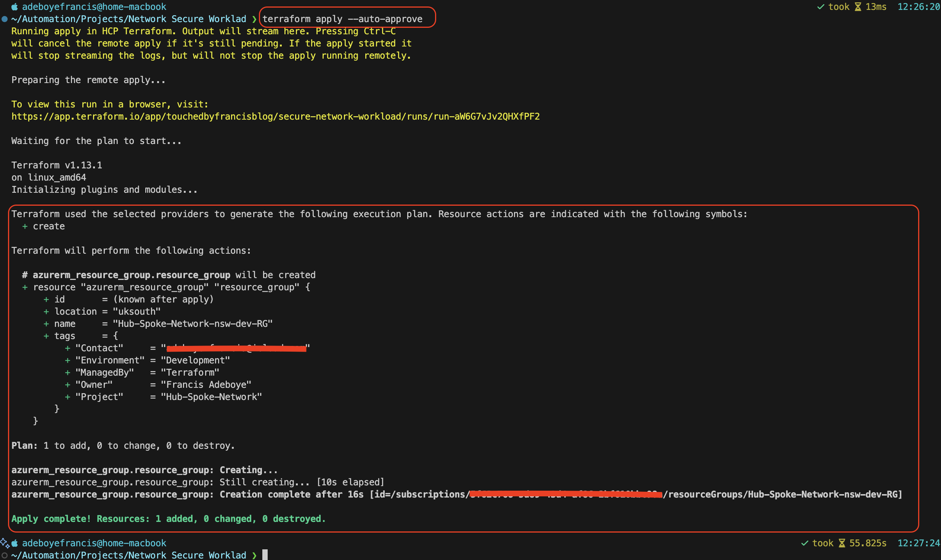The width and height of the screenshot is (941, 560).
Task: Click the hourglass icon beside 13ms
Action: tap(858, 6)
